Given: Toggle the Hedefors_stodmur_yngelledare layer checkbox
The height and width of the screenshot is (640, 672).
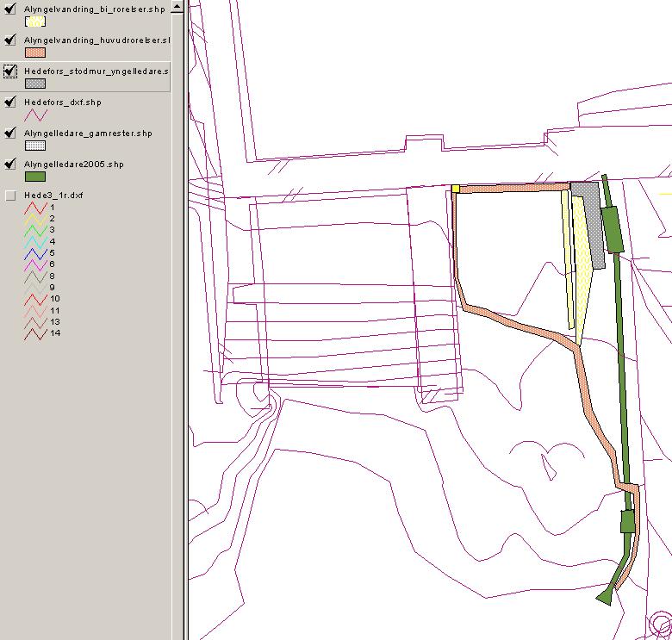Looking at the screenshot, I should (10, 71).
